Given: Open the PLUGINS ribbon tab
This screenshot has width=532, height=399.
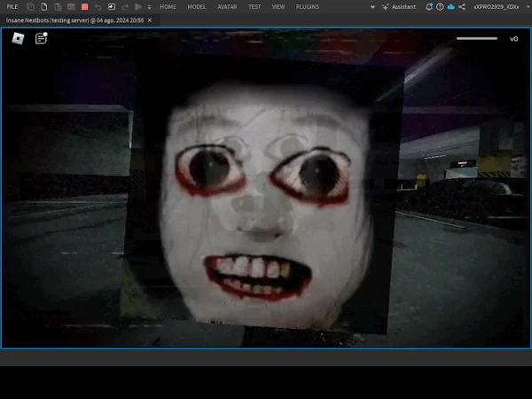Looking at the screenshot, I should pyautogui.click(x=308, y=6).
